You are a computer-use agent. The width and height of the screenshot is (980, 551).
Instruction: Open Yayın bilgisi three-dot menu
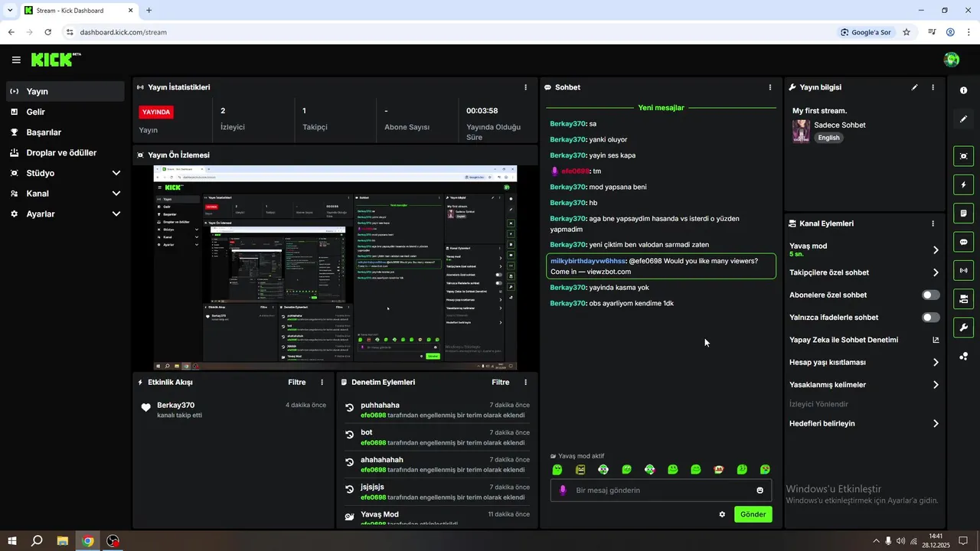click(933, 87)
